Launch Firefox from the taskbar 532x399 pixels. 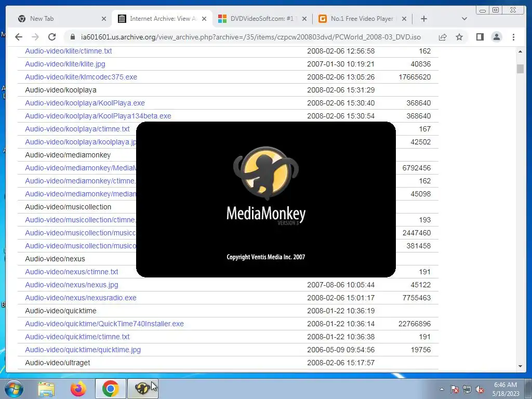pyautogui.click(x=78, y=389)
